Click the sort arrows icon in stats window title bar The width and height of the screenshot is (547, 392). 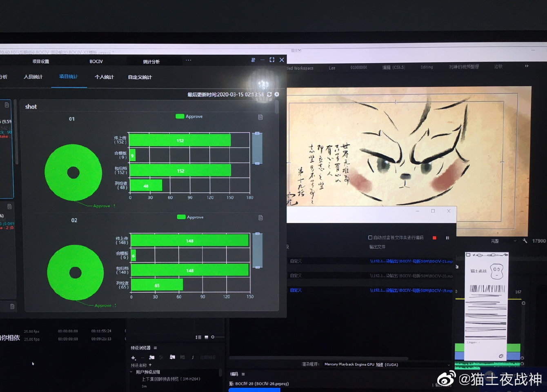point(253,60)
